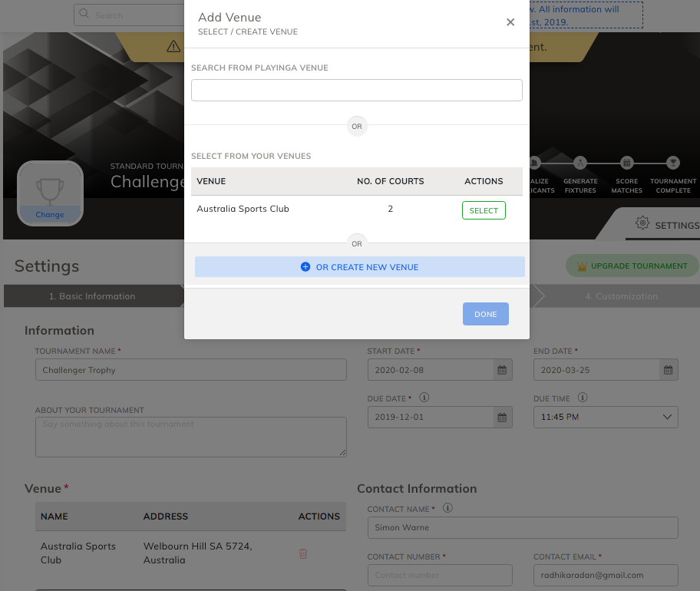Click the Contact Name info icon
The height and width of the screenshot is (591, 700).
coord(447,508)
